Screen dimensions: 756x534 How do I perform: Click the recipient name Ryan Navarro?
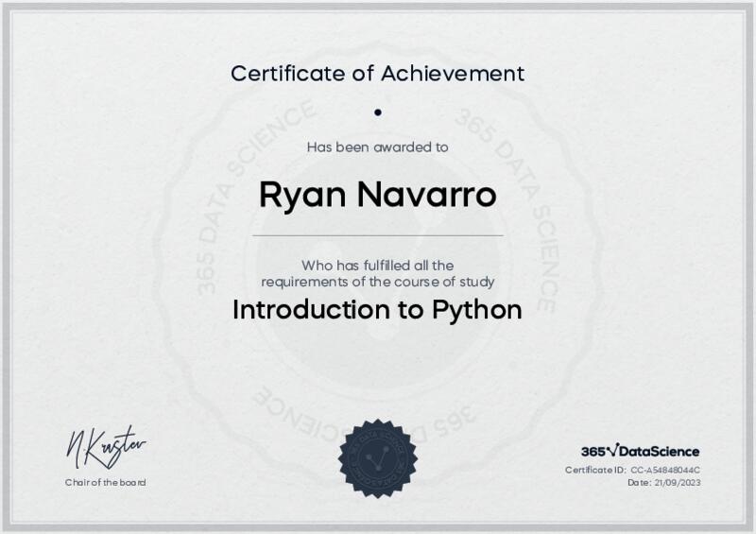click(377, 195)
